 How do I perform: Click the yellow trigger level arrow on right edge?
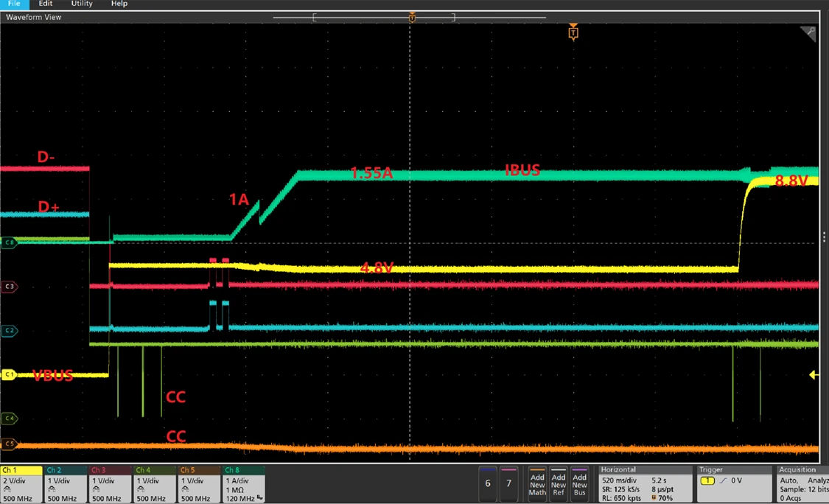point(814,375)
